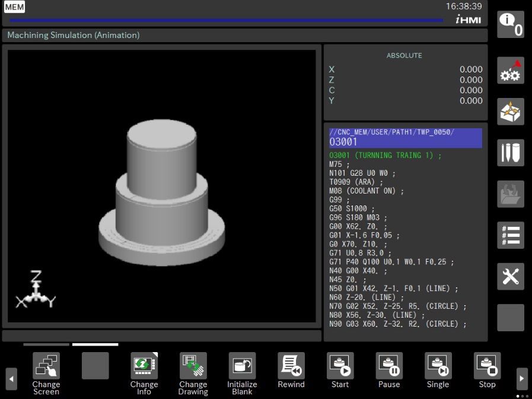Click the Change Screen soft key

coord(46,372)
